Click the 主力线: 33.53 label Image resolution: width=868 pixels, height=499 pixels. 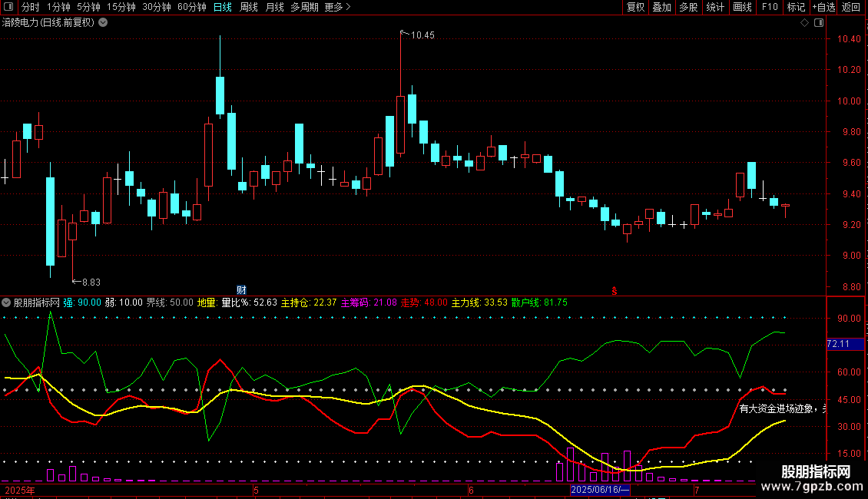point(479,302)
